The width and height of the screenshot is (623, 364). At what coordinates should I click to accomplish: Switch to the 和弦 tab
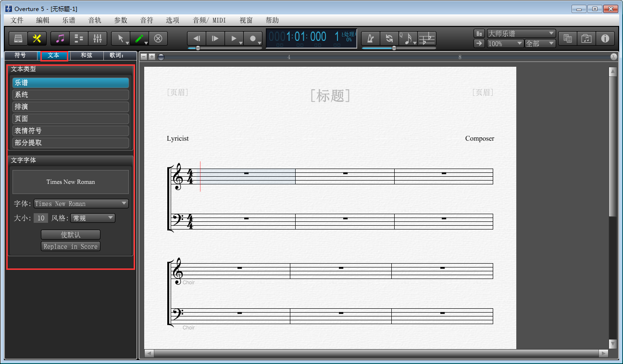87,55
